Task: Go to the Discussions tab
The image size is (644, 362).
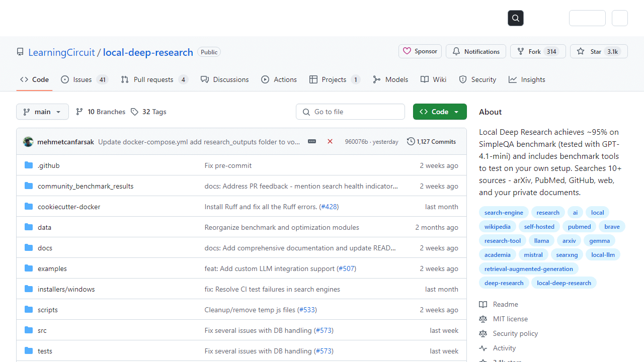Action: [x=224, y=79]
